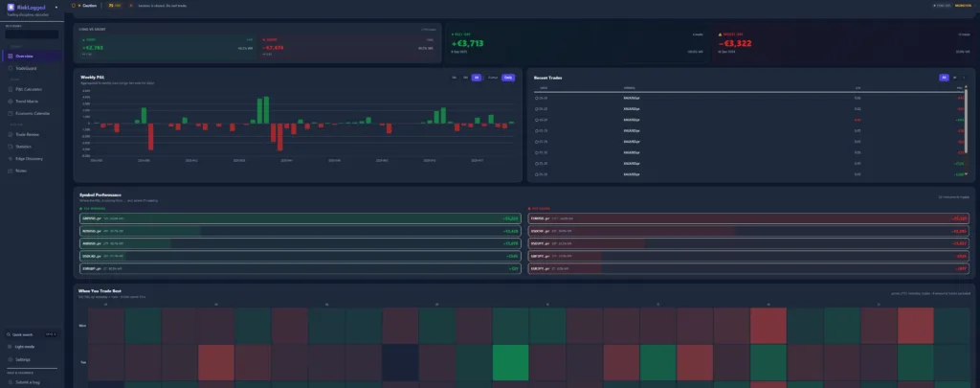Click the Short −€7,474 card
This screenshot has width=980, height=388.
[x=347, y=48]
